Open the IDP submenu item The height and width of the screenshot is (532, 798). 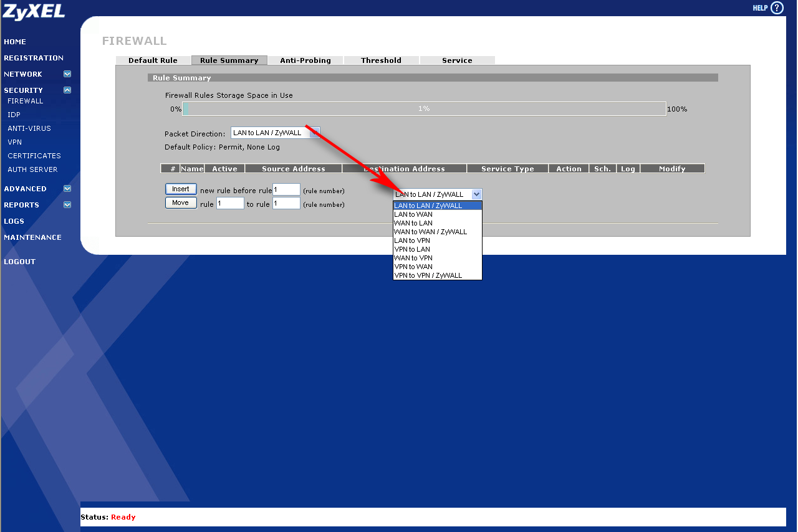[x=14, y=115]
